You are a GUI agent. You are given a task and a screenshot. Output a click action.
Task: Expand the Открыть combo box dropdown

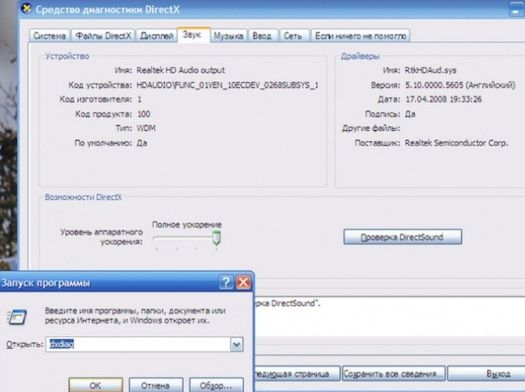[236, 344]
